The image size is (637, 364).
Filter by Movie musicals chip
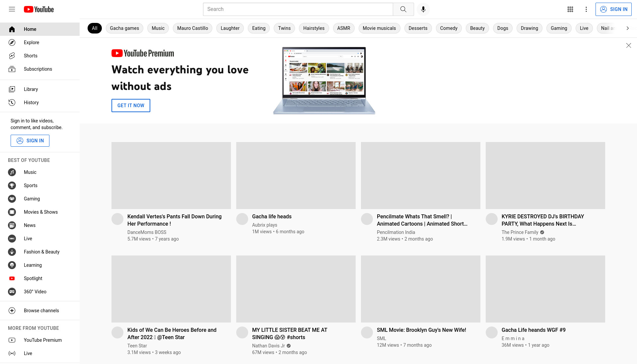379,28
